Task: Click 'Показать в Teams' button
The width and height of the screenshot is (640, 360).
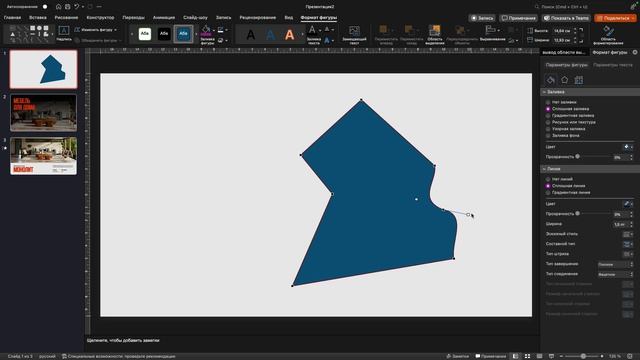Action: [x=566, y=18]
